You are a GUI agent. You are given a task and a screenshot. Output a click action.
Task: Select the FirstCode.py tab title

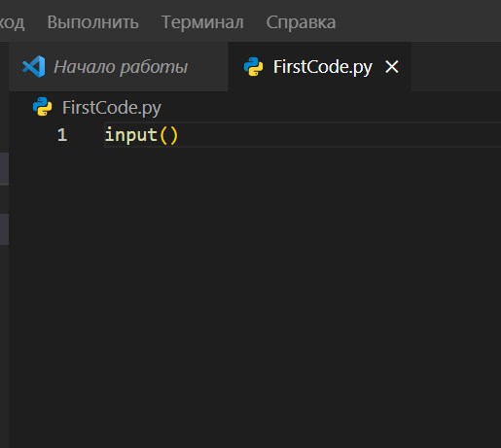click(x=322, y=67)
